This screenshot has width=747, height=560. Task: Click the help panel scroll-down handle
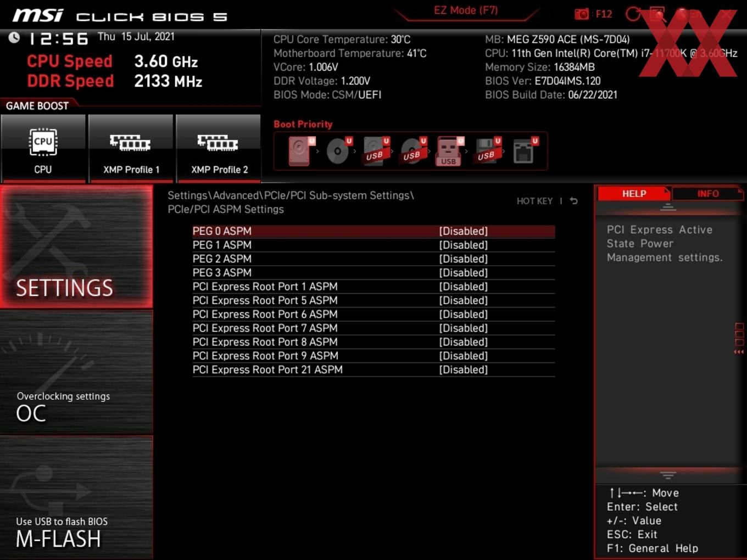click(668, 475)
